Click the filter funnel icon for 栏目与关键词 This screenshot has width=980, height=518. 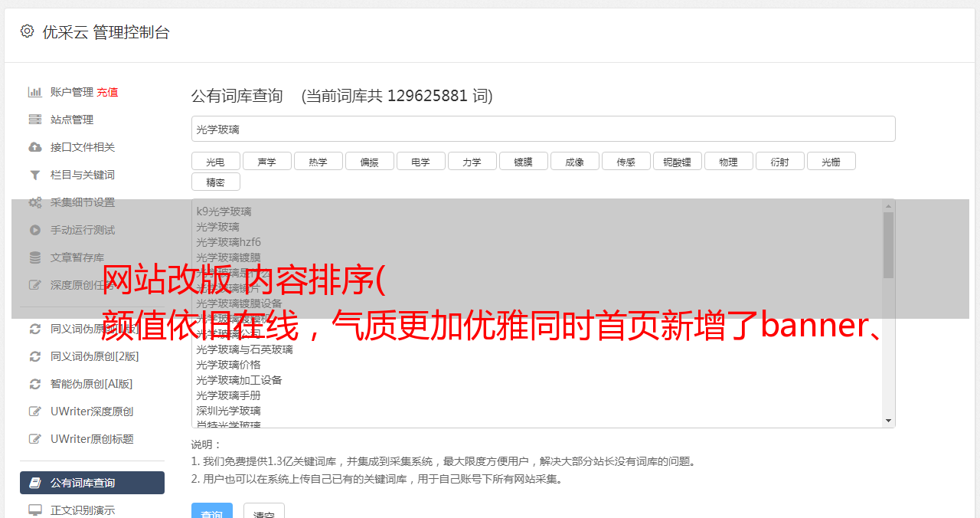pyautogui.click(x=35, y=175)
